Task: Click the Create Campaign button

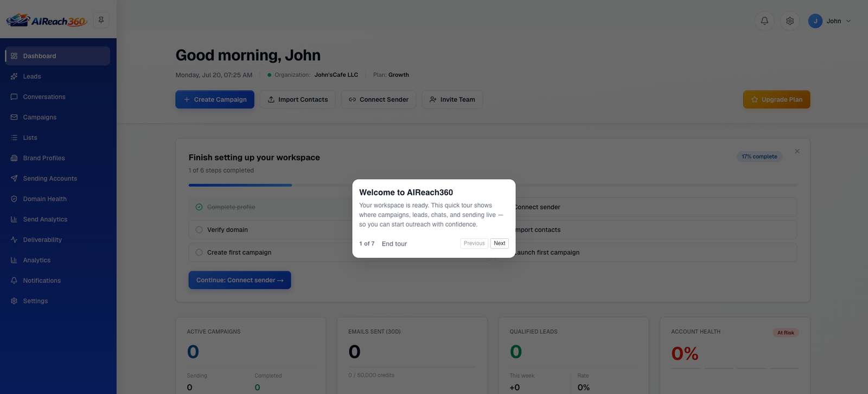Action: (x=215, y=99)
